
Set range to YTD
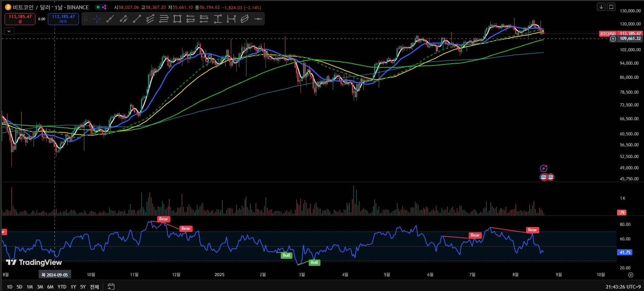click(62, 287)
